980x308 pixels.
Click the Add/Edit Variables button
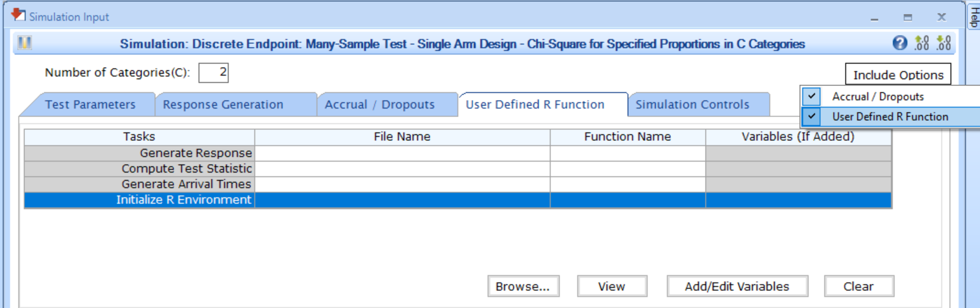point(737,286)
